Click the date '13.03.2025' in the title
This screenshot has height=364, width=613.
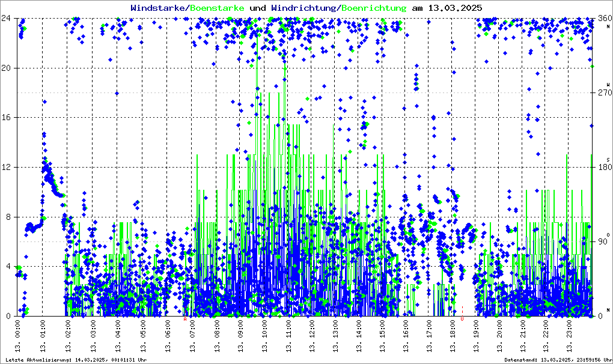[455, 8]
